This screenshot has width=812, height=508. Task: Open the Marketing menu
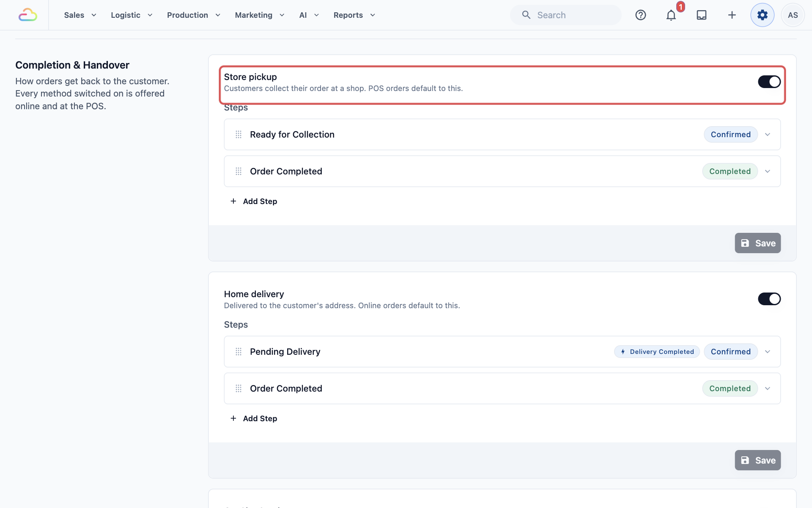(260, 15)
